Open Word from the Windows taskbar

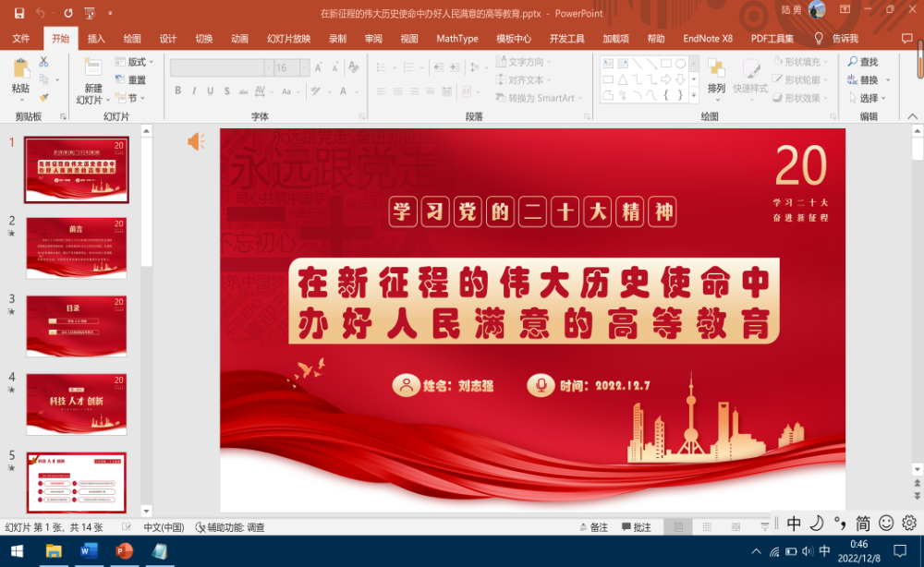coord(90,551)
